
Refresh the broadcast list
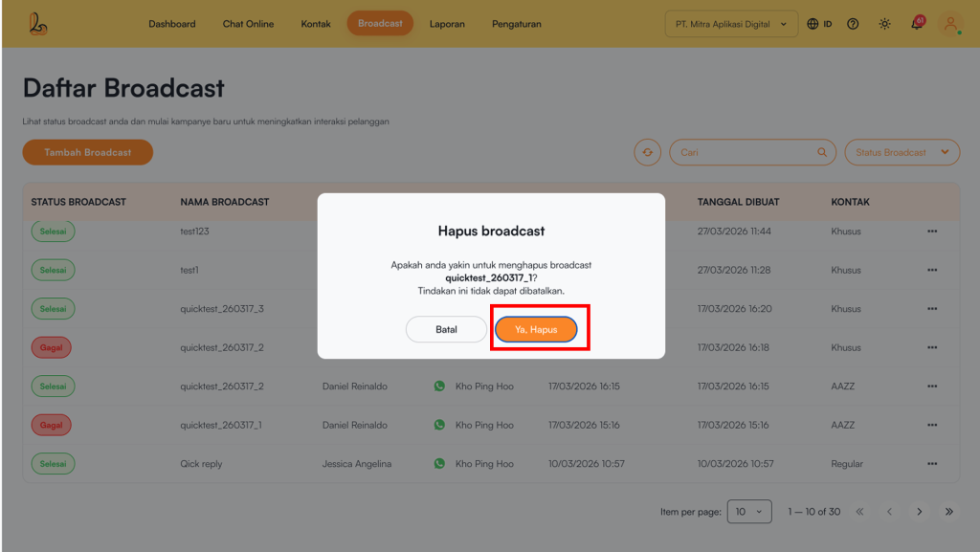tap(648, 152)
